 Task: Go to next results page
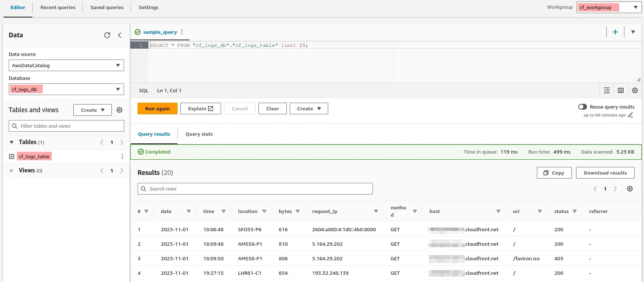point(615,189)
